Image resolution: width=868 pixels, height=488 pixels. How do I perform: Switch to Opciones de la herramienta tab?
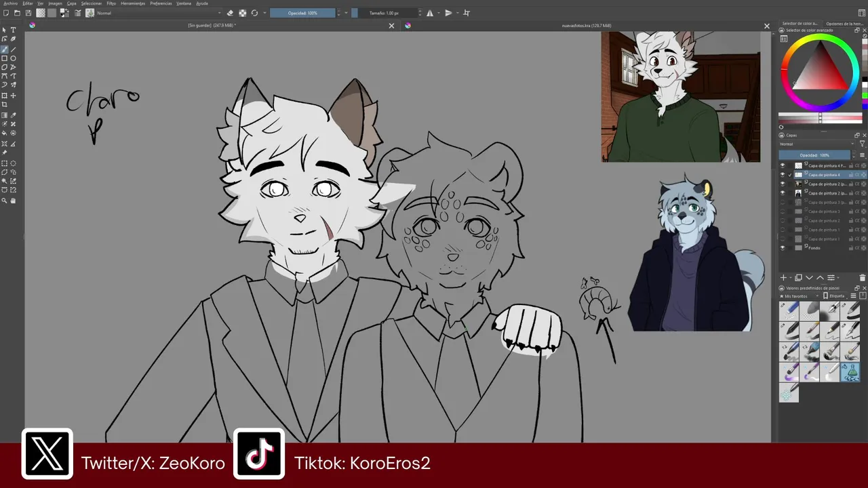point(844,24)
